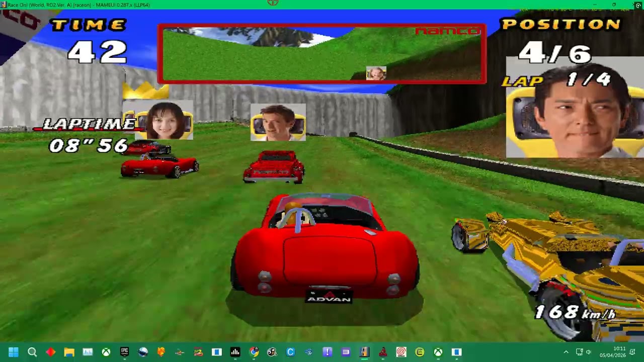Click the rearview mirror panel
The height and width of the screenshot is (362, 644).
pyautogui.click(x=322, y=54)
